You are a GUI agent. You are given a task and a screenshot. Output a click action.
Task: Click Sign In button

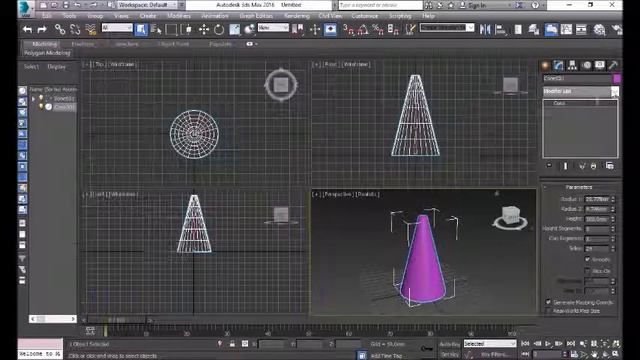(477, 5)
